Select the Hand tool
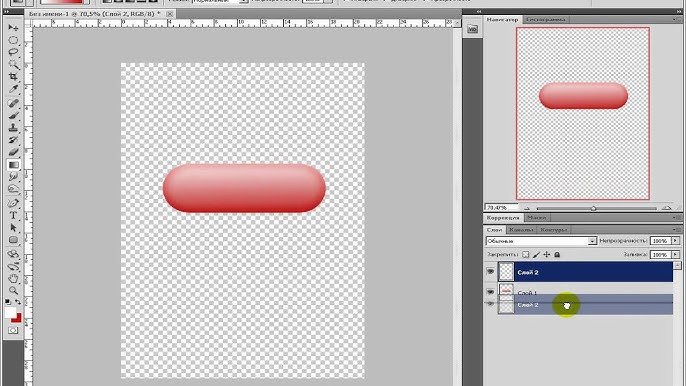686x386 pixels. (13, 278)
